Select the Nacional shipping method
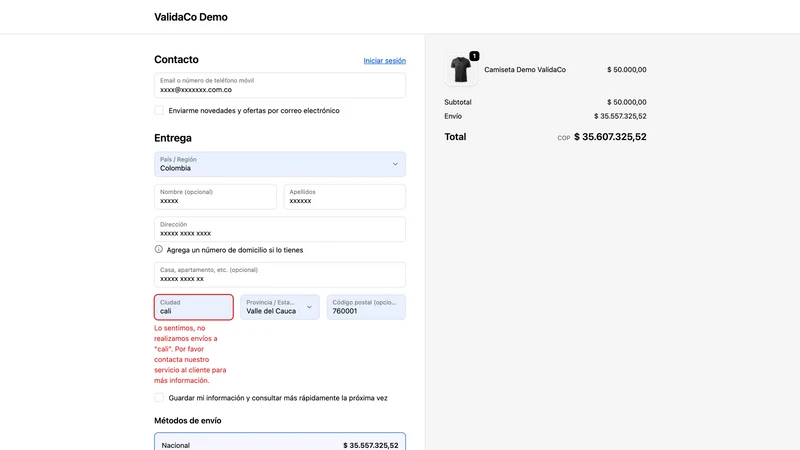 pos(280,442)
